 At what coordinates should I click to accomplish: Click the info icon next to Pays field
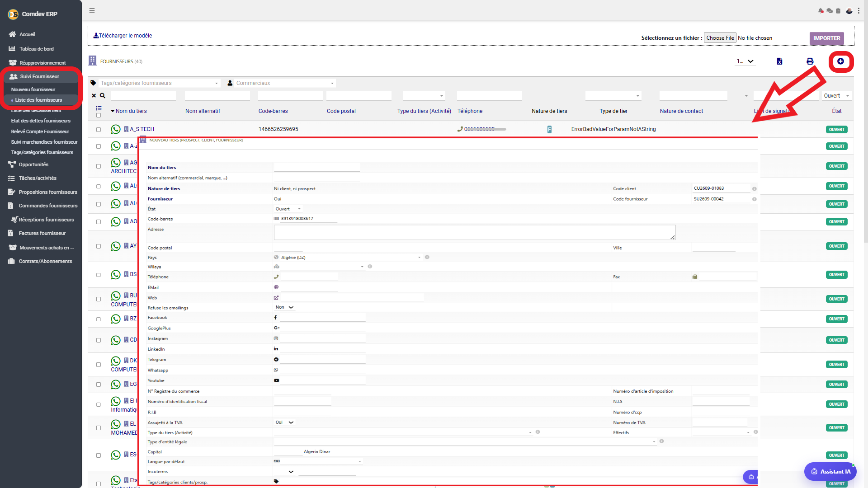point(427,257)
